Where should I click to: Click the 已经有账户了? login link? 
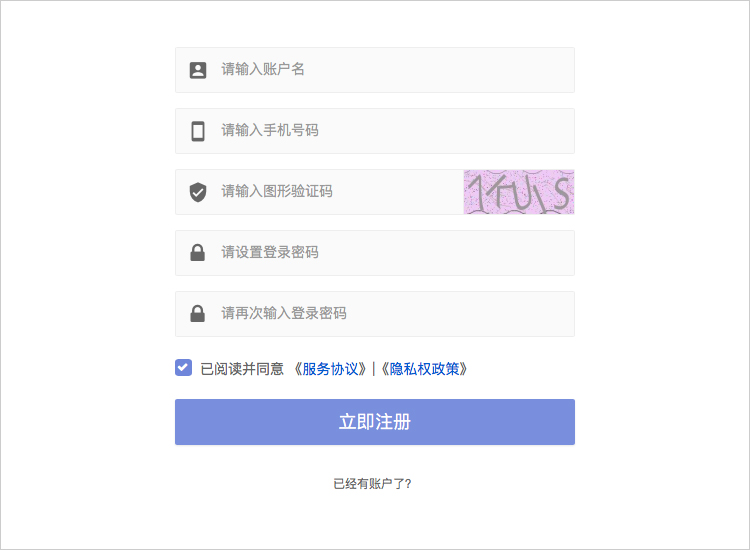(372, 484)
